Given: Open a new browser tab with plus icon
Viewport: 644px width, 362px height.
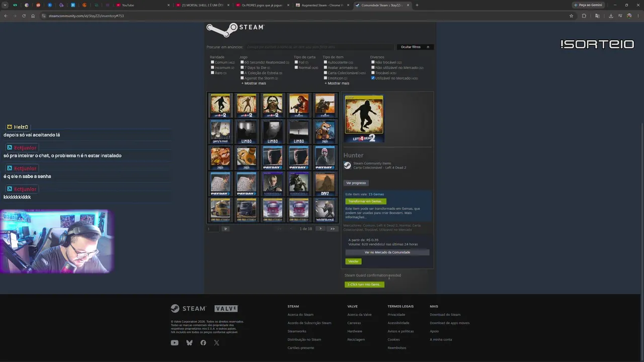Looking at the screenshot, I should tap(417, 5).
